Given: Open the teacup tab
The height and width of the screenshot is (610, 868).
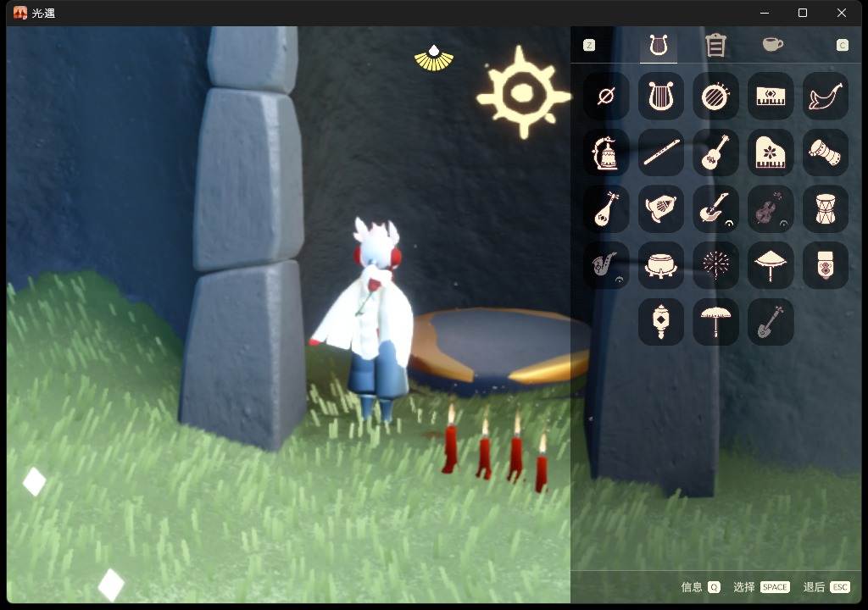Looking at the screenshot, I should (x=773, y=44).
